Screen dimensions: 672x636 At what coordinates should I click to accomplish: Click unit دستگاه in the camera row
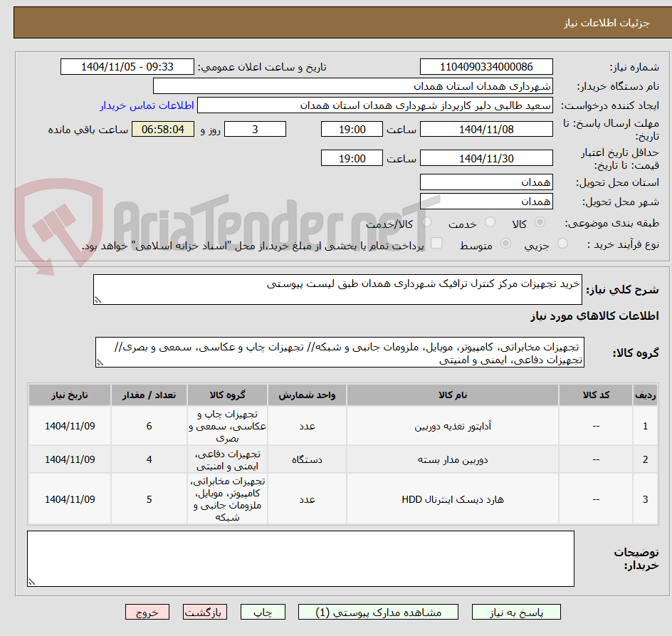point(307,460)
